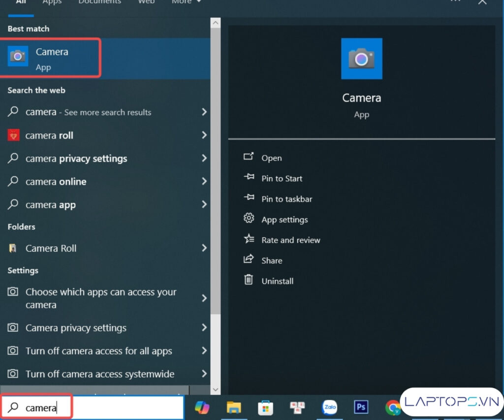Expand the camera roll search suggestion
The height and width of the screenshot is (420, 504).
point(204,135)
